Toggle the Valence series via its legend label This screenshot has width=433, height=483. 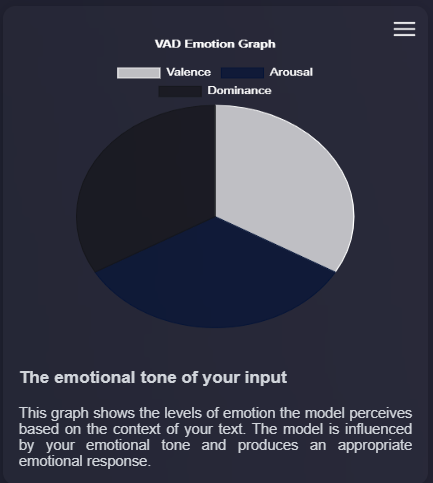pyautogui.click(x=189, y=72)
